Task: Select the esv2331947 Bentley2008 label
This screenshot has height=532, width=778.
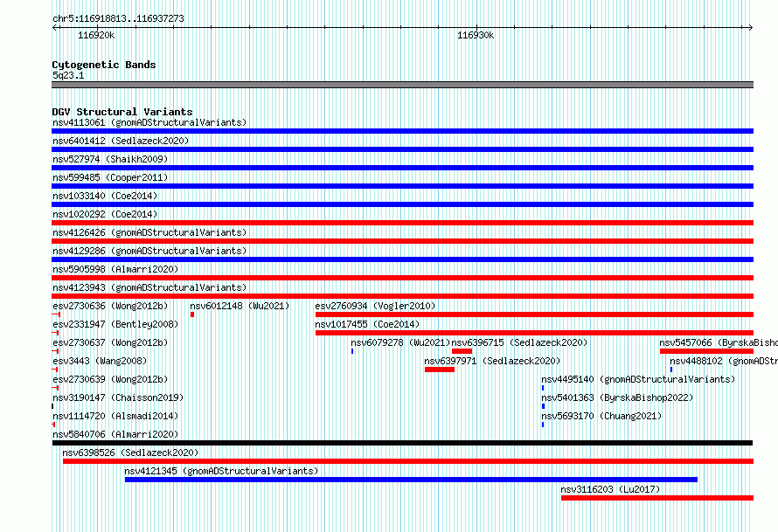Action: click(x=115, y=324)
